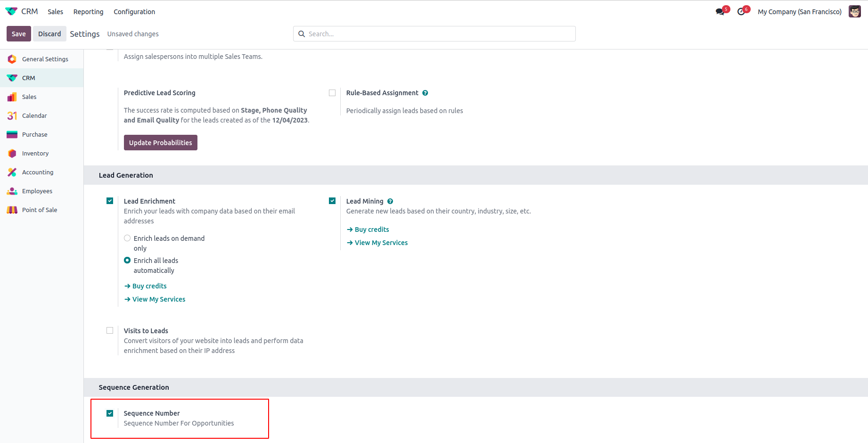Disable Sequence Number checkbox

click(110, 413)
